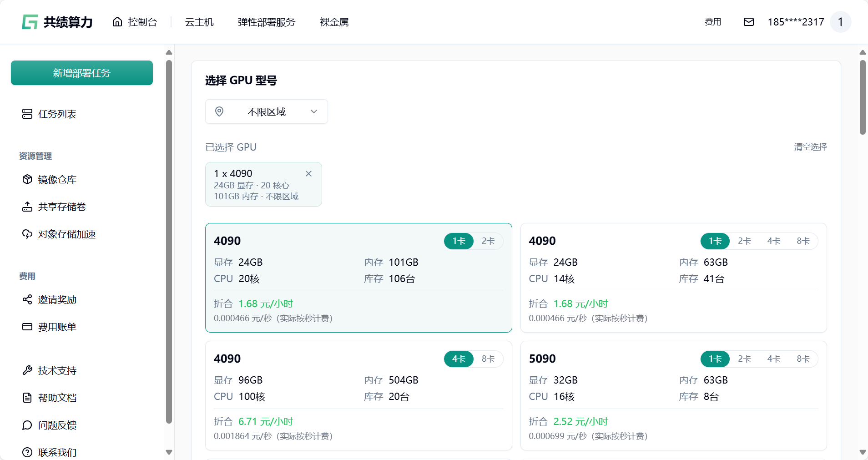Click the main page vertical scrollbar

point(863,97)
